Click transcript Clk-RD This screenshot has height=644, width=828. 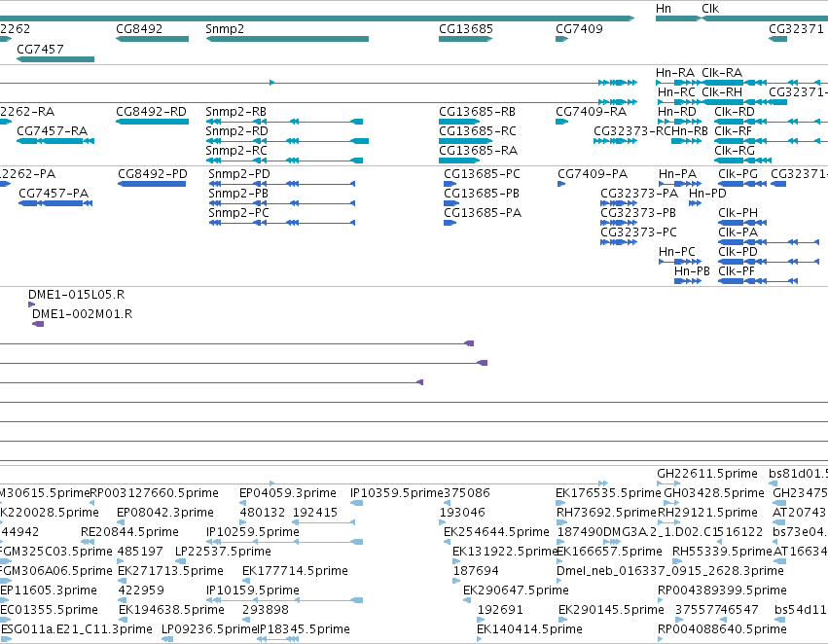point(735,112)
